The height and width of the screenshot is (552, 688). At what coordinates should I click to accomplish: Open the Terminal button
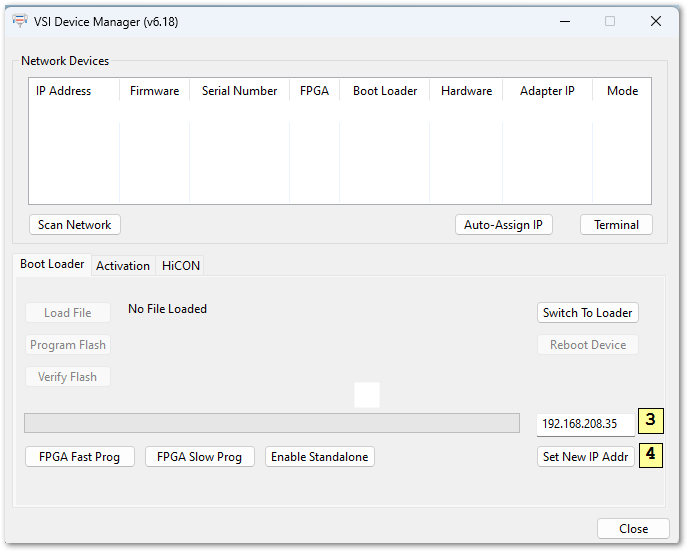[x=616, y=225]
